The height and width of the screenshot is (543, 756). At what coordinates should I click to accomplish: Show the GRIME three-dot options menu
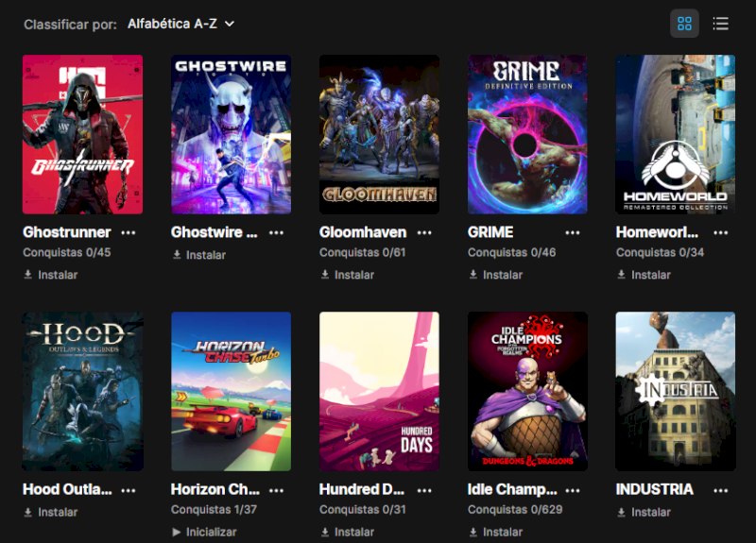click(573, 232)
